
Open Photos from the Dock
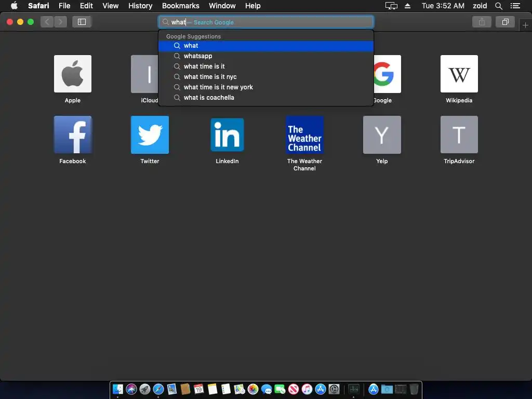coord(253,389)
